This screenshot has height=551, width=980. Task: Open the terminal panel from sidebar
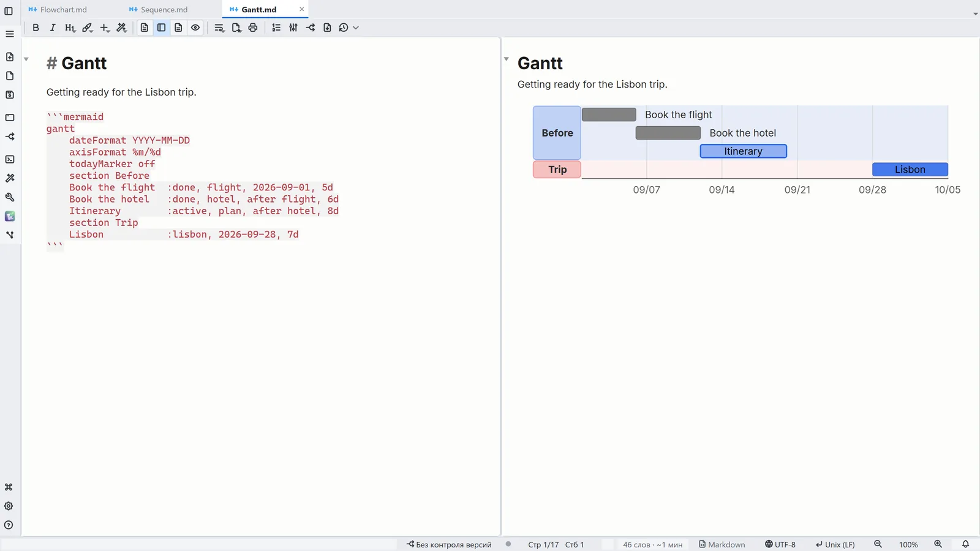coord(10,159)
